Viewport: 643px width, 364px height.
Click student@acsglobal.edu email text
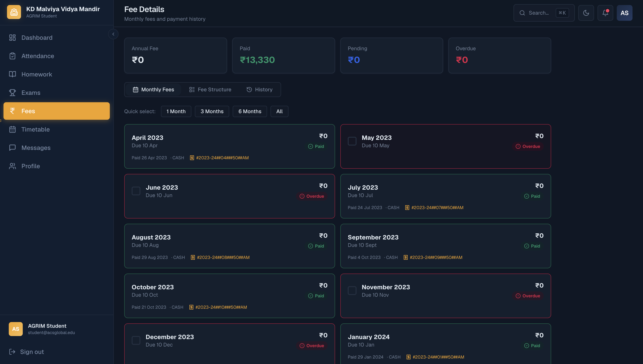[x=51, y=333]
